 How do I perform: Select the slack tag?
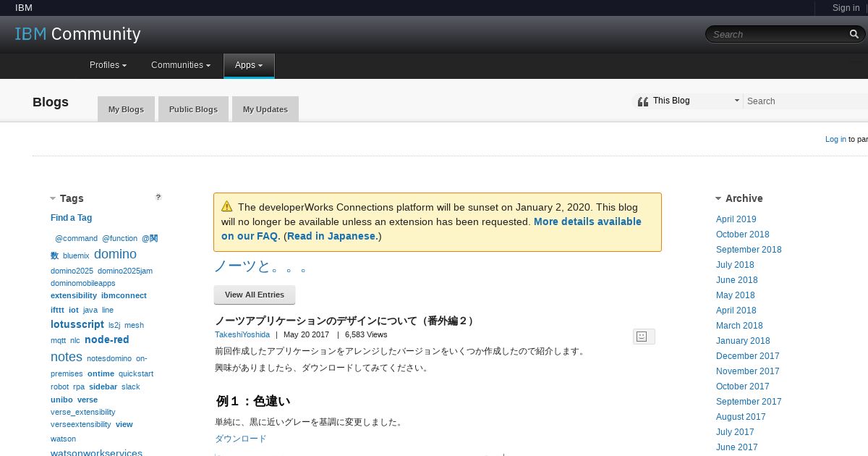(x=131, y=387)
